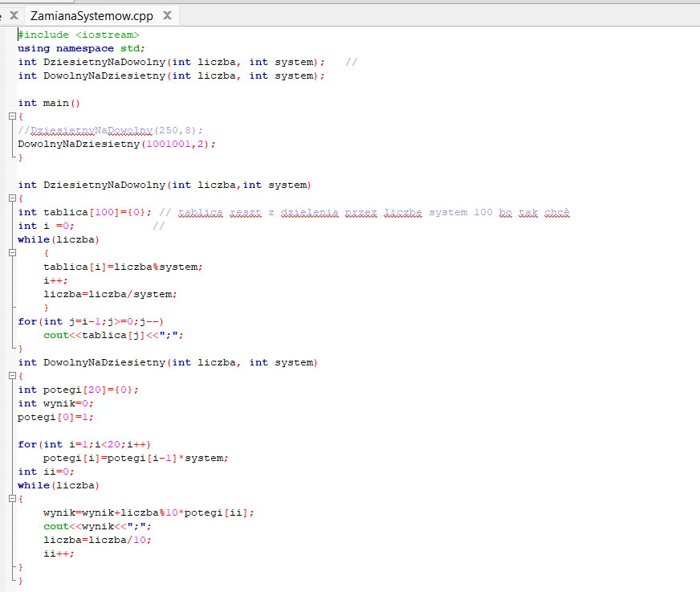
Task: Collapse the while loop fold inside DziesietnyNaDowolny
Action: (x=13, y=253)
